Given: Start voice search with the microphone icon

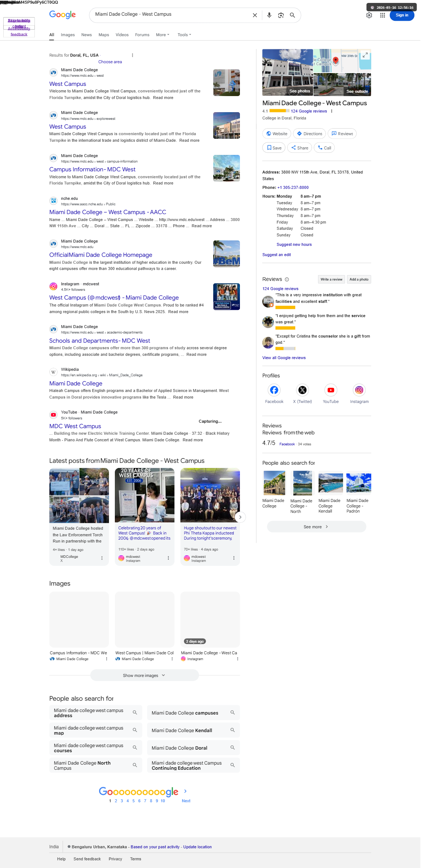Looking at the screenshot, I should pyautogui.click(x=269, y=15).
